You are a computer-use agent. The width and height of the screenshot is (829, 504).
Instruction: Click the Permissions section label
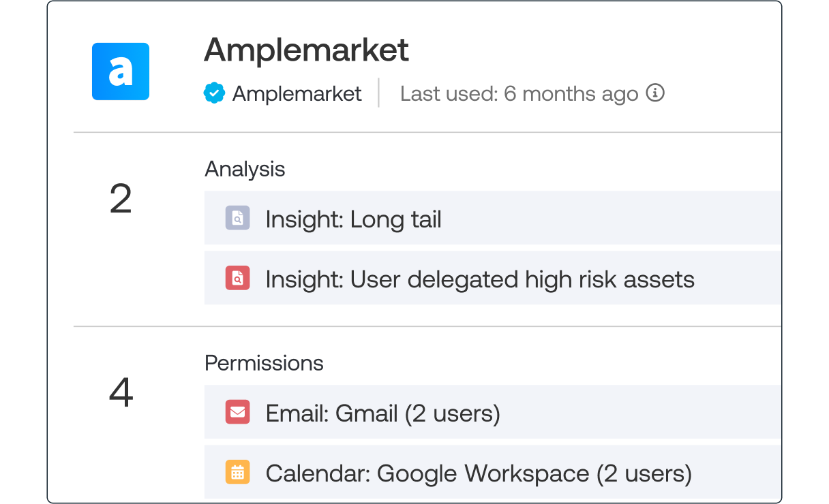click(x=264, y=363)
